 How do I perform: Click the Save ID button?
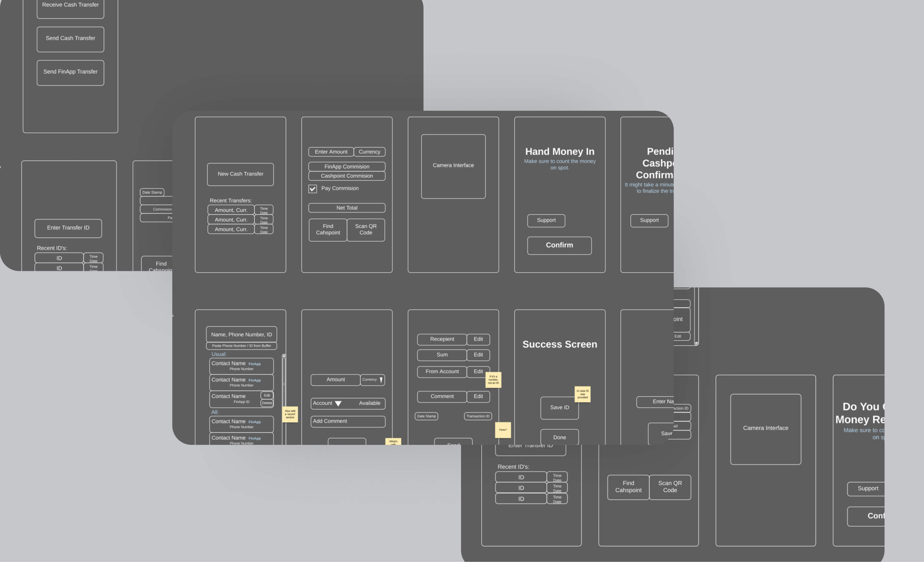click(x=559, y=407)
